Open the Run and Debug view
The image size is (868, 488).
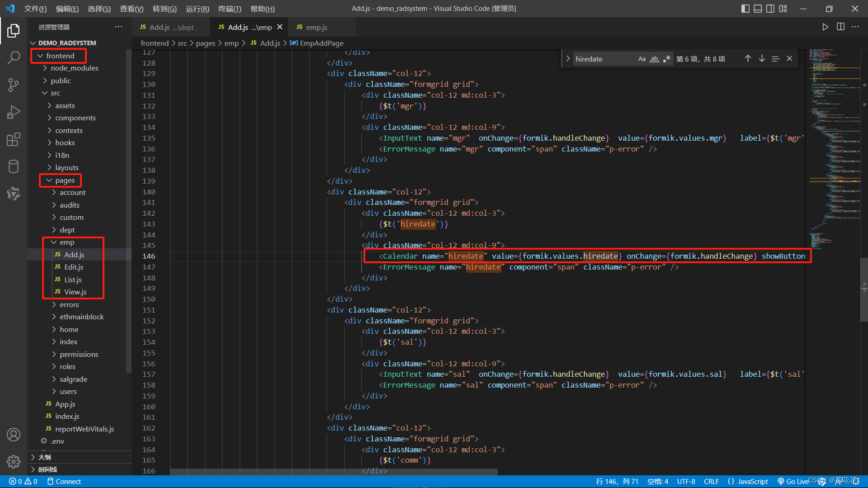14,112
